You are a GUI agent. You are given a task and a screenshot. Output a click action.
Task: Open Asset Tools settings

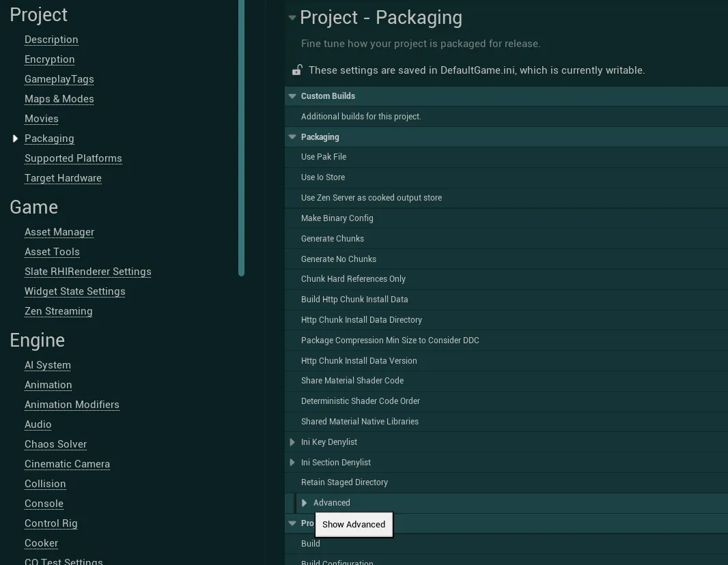coord(52,252)
